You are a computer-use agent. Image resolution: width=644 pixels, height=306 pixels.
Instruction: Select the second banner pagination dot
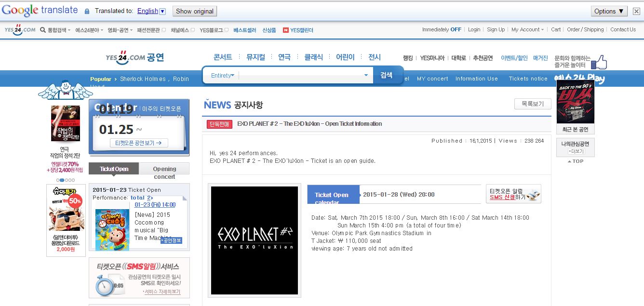pos(62,180)
